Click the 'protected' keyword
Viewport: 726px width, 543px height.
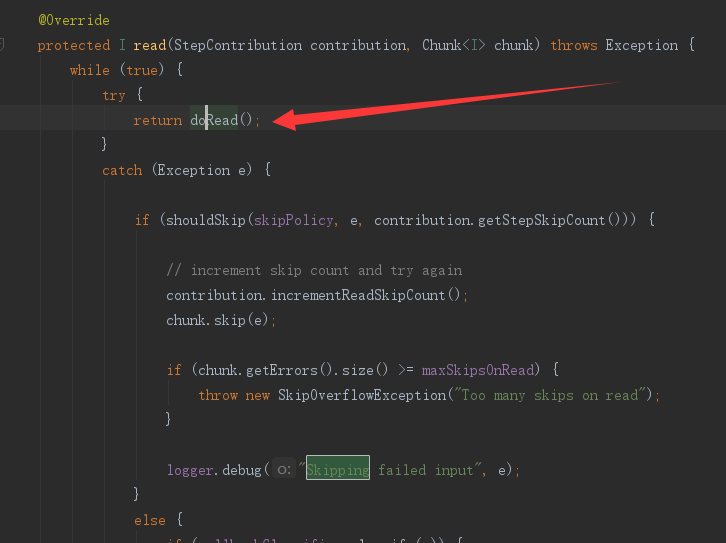[x=74, y=45]
